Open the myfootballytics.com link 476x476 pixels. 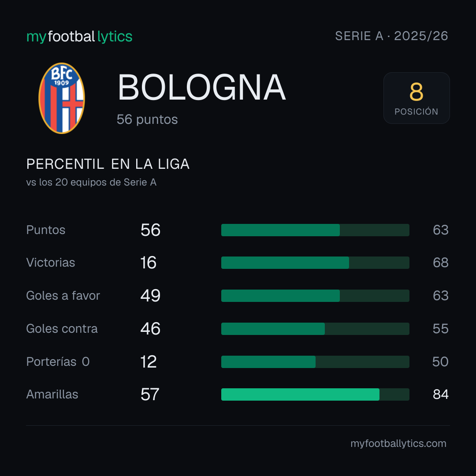pyautogui.click(x=398, y=443)
